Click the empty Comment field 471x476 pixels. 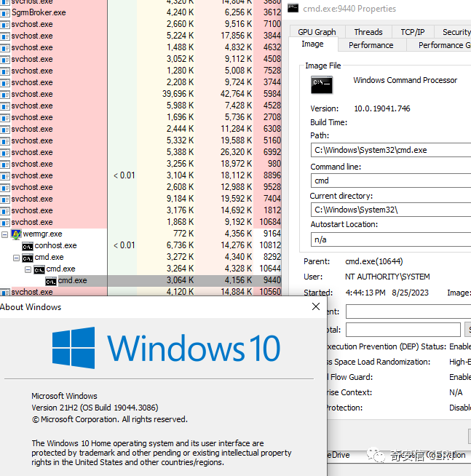coord(408,312)
